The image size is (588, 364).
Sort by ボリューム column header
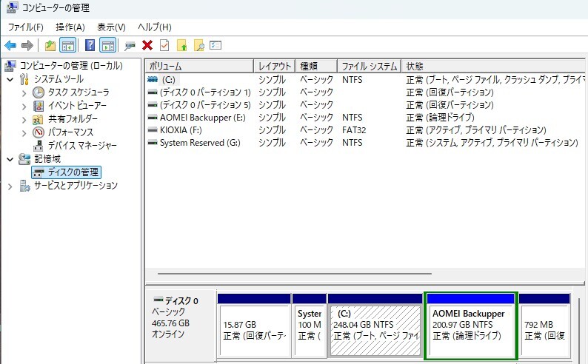pyautogui.click(x=199, y=67)
